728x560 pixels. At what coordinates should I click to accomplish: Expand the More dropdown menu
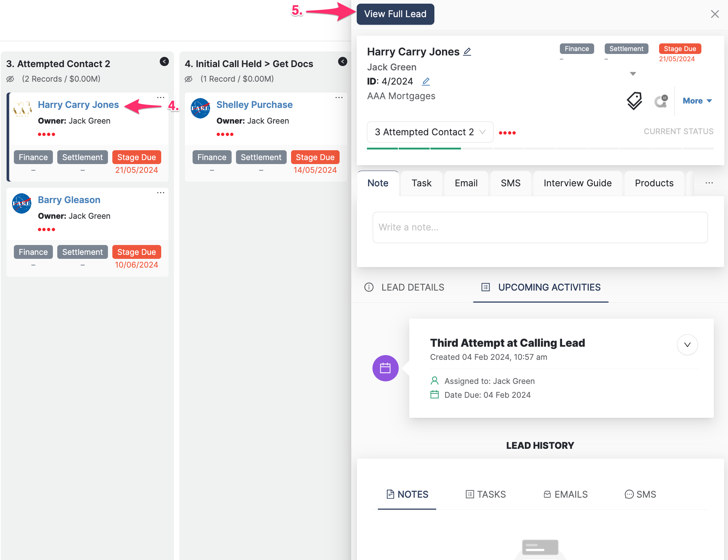click(697, 101)
